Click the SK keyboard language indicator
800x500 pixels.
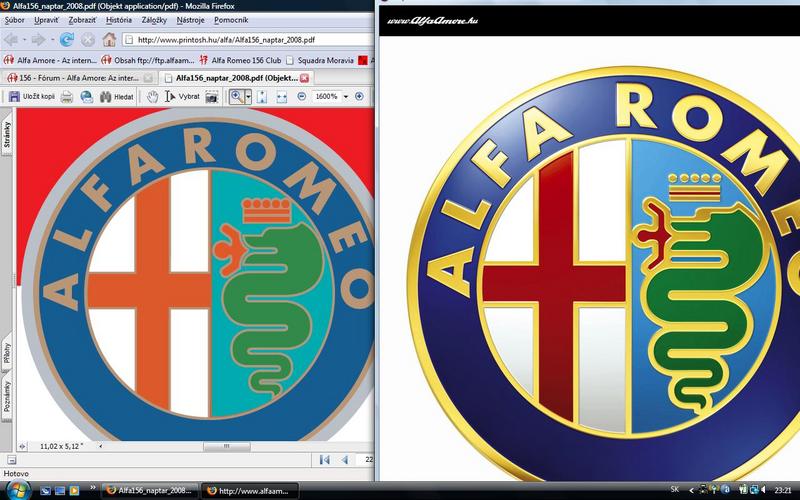(x=675, y=489)
